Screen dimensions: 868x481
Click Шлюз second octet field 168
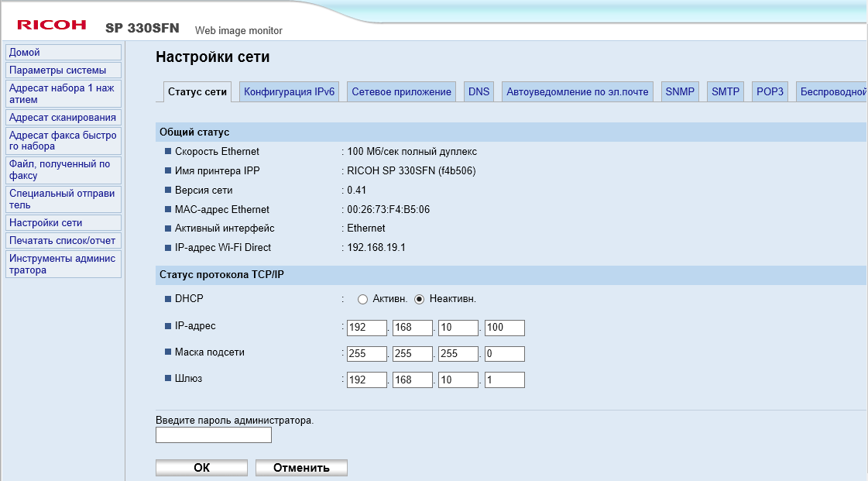pos(413,380)
